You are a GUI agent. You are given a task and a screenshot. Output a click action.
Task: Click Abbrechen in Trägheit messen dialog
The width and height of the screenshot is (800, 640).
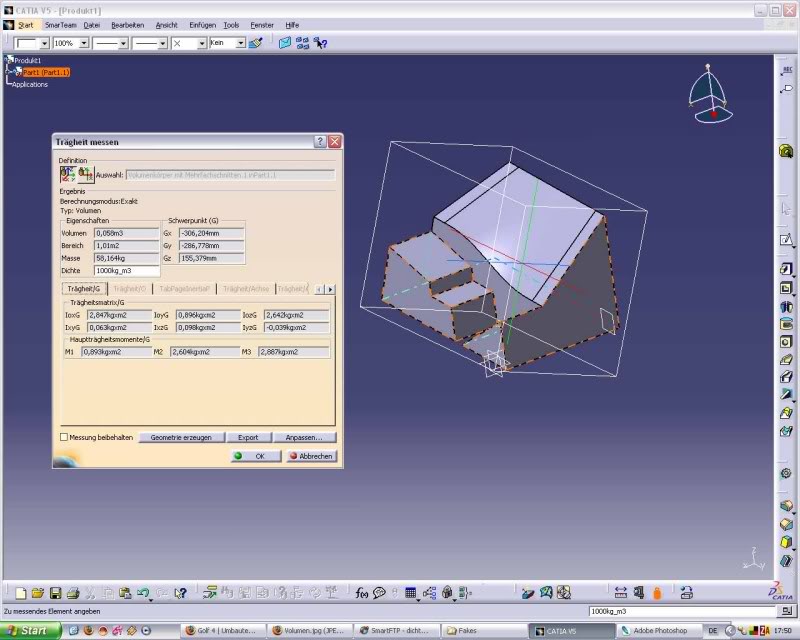pos(311,456)
